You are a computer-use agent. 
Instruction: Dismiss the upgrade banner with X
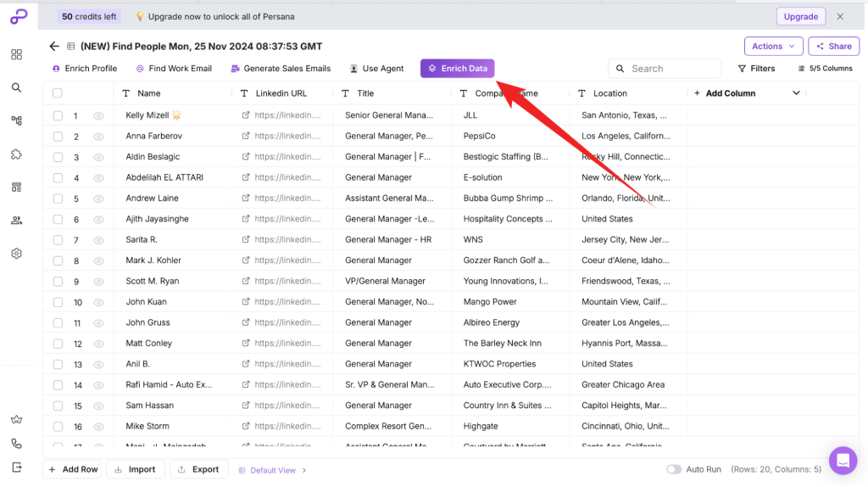point(840,17)
